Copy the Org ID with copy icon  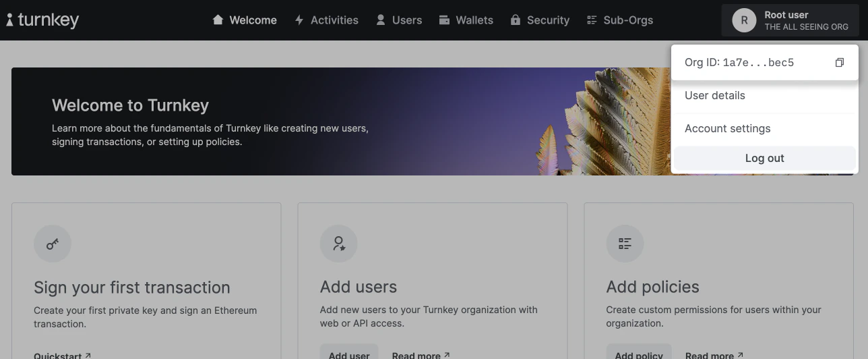pyautogui.click(x=840, y=63)
